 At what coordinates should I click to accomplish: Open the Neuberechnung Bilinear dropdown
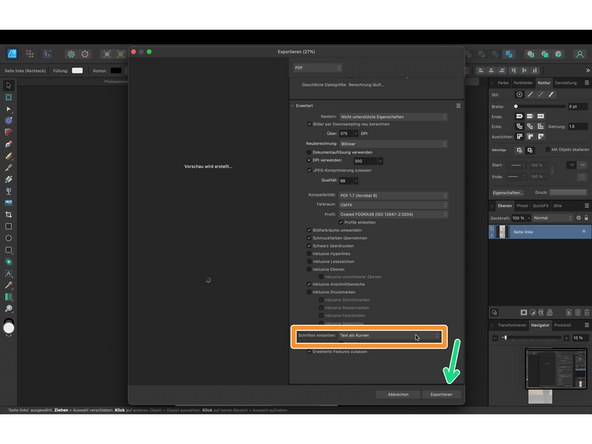pyautogui.click(x=393, y=144)
